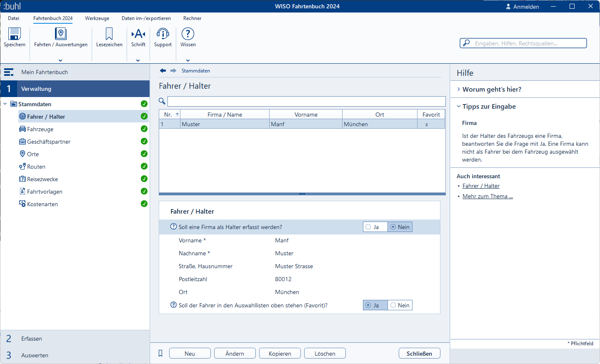Click the green checkmark next to Orte
Screen dimensions: 600x364
point(144,154)
